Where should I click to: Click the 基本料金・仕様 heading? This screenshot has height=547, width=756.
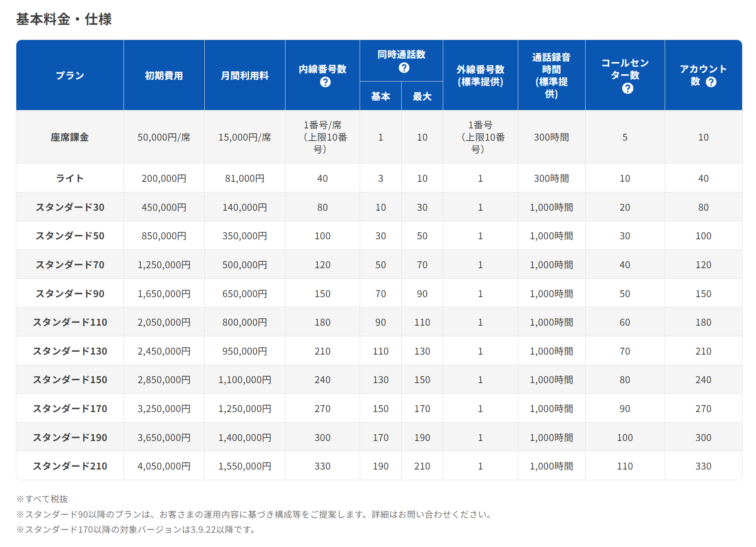pos(64,19)
